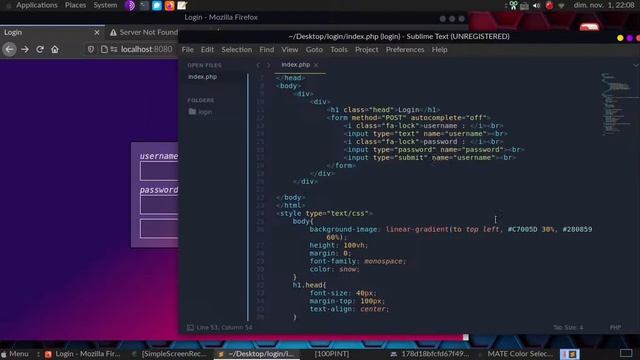Open the volume control tray icon
640x360 pixels.
click(536, 5)
